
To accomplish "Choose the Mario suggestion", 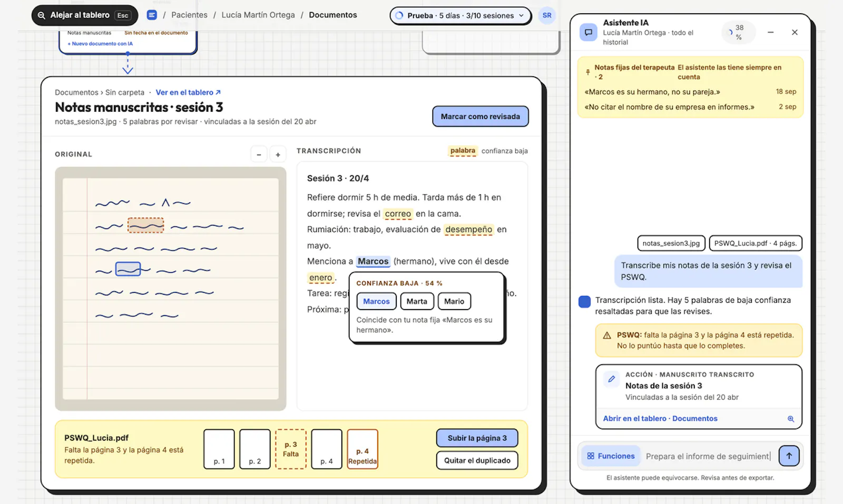I will click(454, 301).
